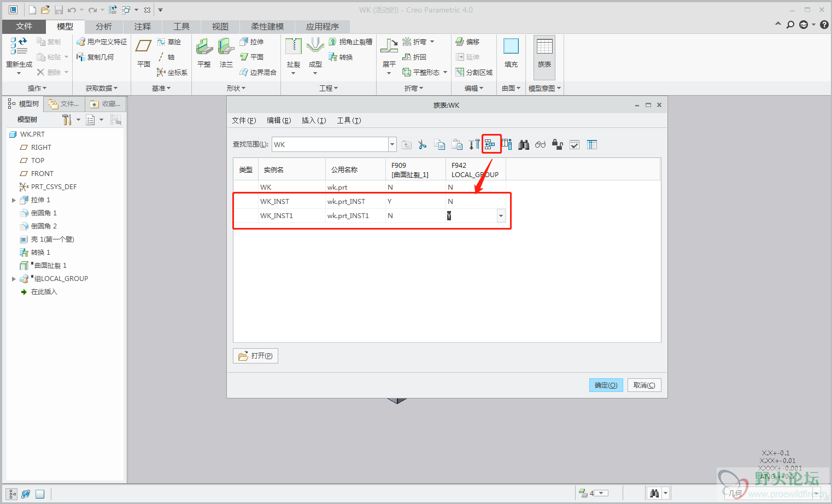Click the add table columns icon
This screenshot has width=832, height=504.
coord(507,144)
